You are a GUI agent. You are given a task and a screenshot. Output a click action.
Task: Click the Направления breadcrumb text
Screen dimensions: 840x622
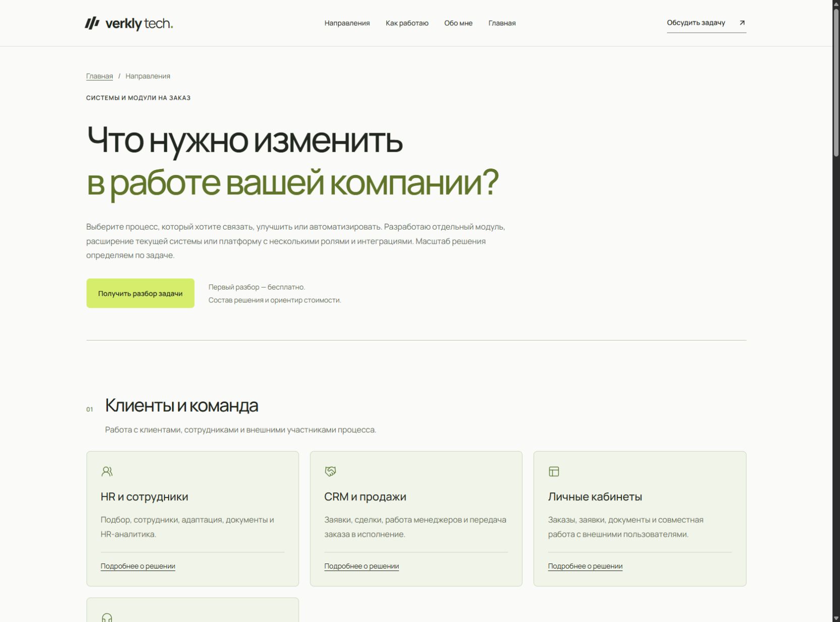tap(148, 76)
